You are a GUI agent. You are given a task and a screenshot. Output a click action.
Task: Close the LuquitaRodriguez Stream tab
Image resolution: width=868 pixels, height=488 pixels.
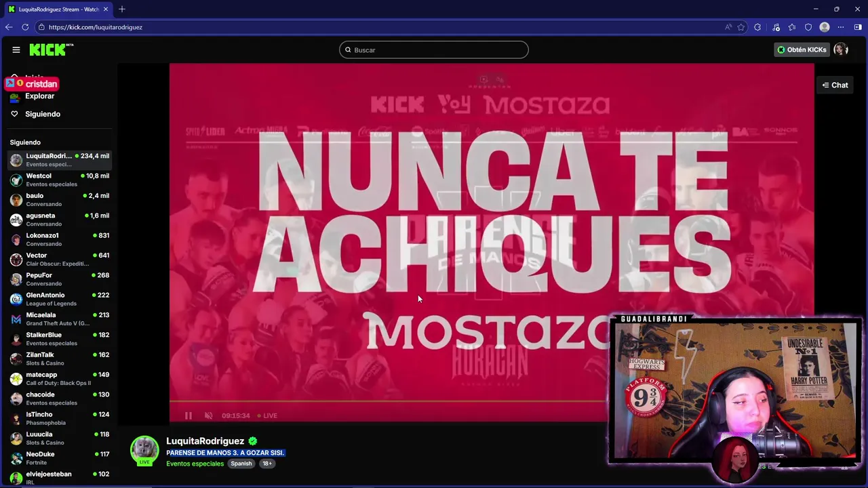pos(106,9)
